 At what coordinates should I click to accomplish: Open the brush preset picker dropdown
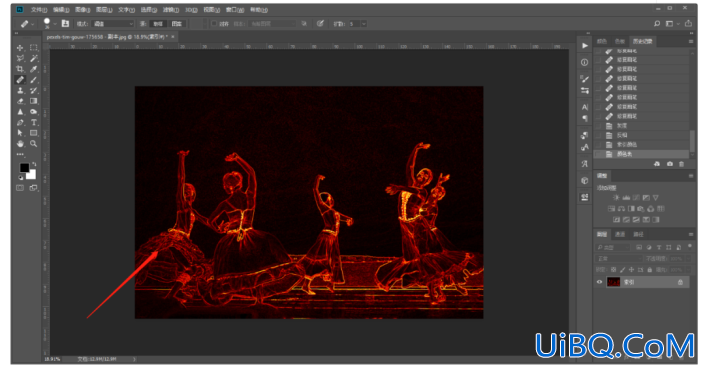pyautogui.click(x=55, y=23)
